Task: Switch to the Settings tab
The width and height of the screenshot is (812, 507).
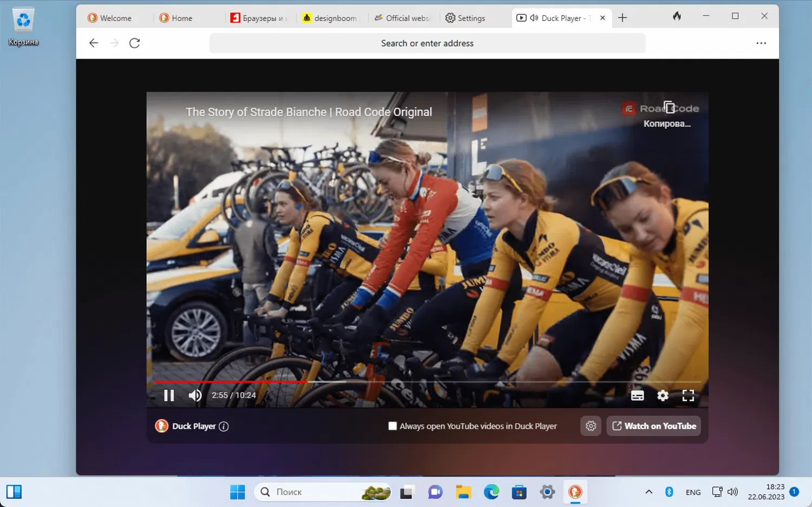Action: [x=466, y=18]
